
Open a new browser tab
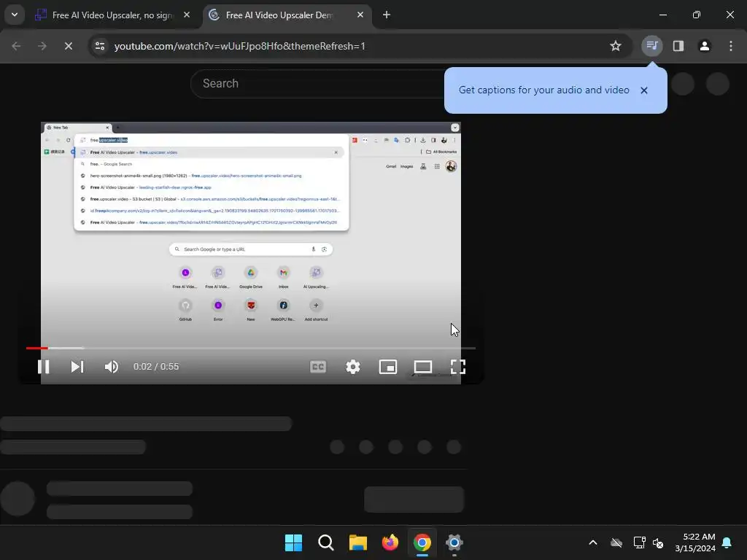pyautogui.click(x=387, y=15)
